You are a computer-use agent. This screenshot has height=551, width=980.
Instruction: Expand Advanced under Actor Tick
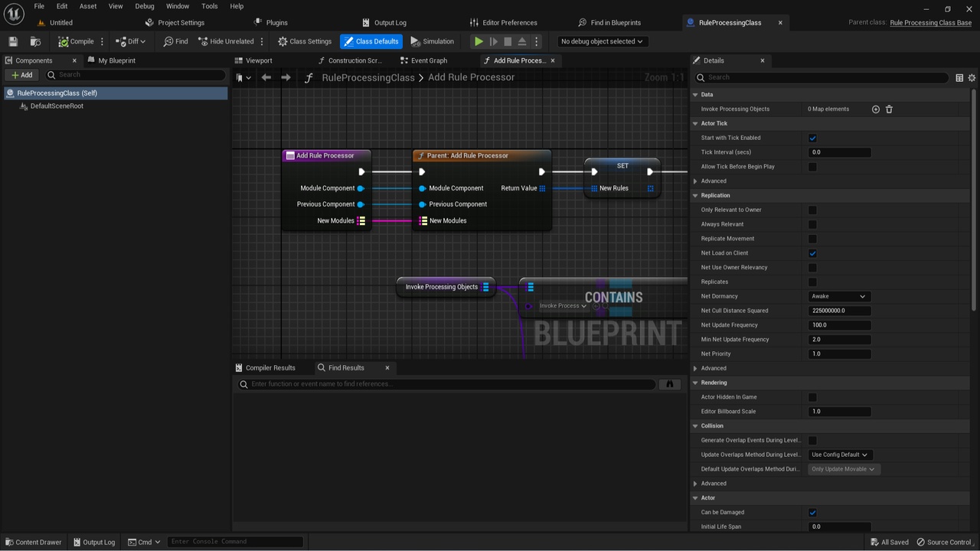pos(696,181)
